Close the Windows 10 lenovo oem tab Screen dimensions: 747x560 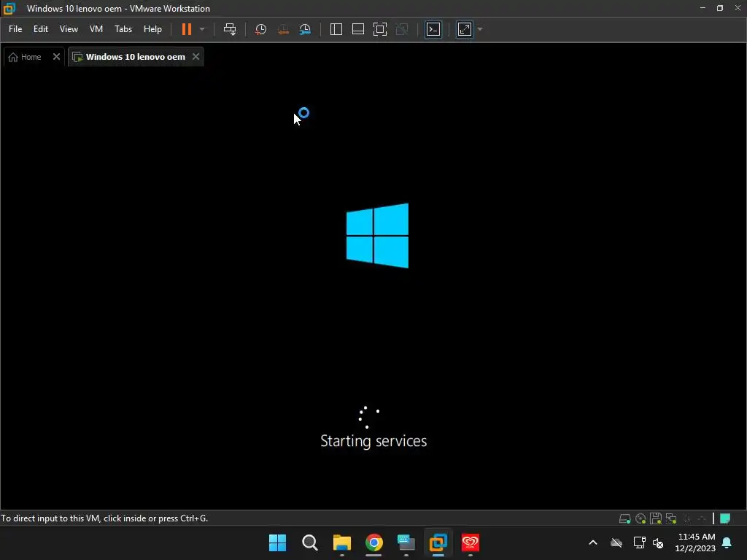(196, 57)
